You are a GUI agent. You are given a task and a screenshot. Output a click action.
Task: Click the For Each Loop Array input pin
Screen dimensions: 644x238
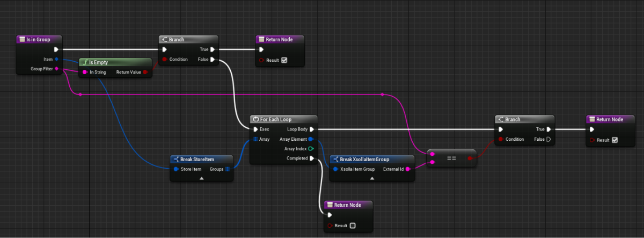coord(255,139)
